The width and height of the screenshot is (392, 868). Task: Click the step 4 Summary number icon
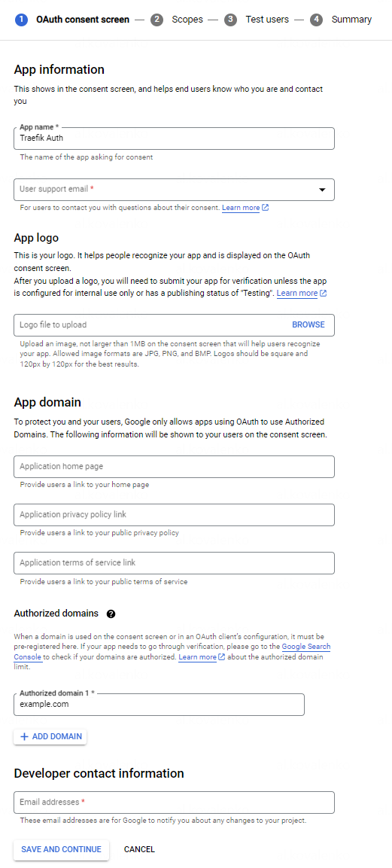316,20
